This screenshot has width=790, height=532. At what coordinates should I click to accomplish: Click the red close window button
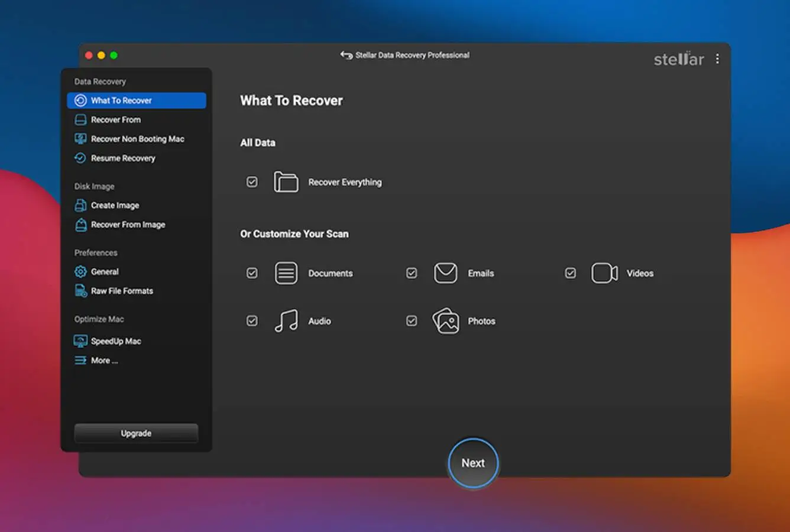[89, 56]
